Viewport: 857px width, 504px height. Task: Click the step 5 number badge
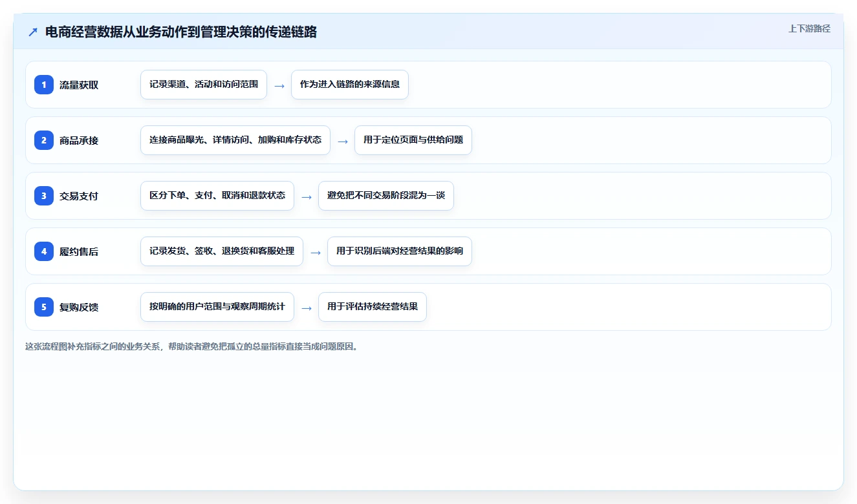[x=44, y=307]
